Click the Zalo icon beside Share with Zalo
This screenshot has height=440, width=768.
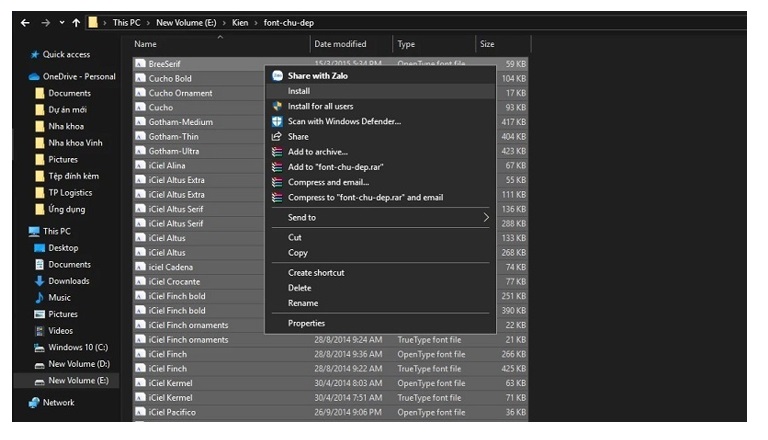(x=277, y=76)
